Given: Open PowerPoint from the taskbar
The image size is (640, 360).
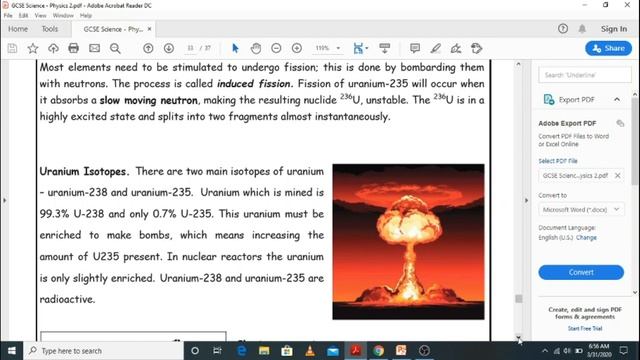Looking at the screenshot, I should (x=401, y=351).
